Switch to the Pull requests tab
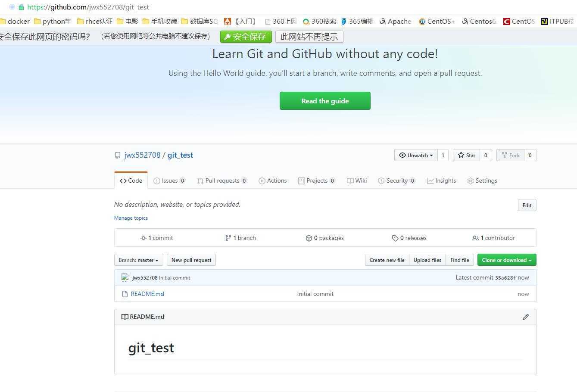Viewport: 577px width, 392px height. (x=222, y=181)
